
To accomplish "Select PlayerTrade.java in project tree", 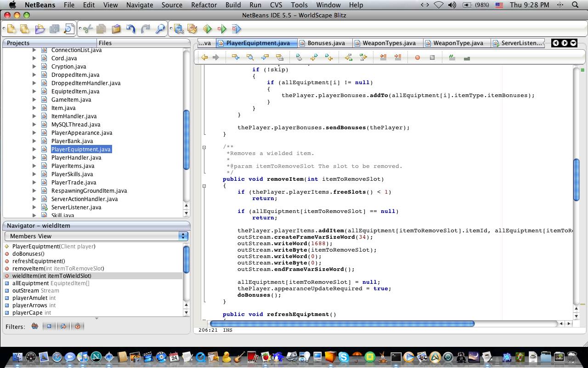I will (x=73, y=183).
